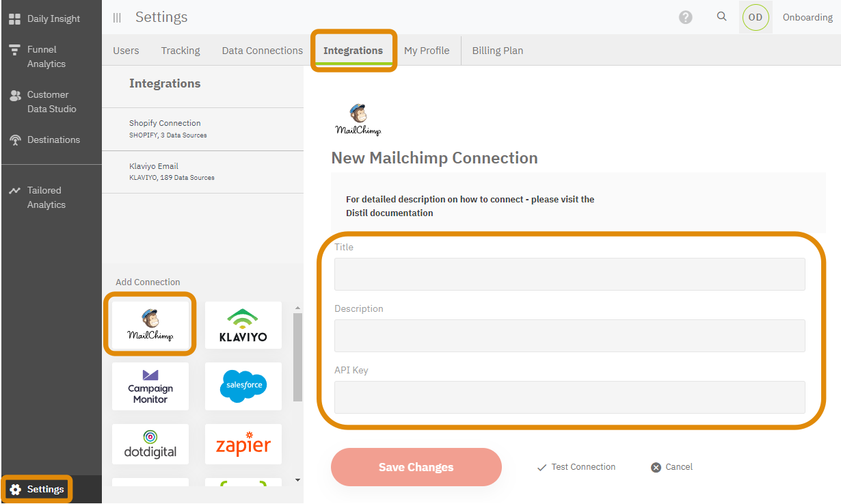Select the MailChimp connection tile

[150, 324]
